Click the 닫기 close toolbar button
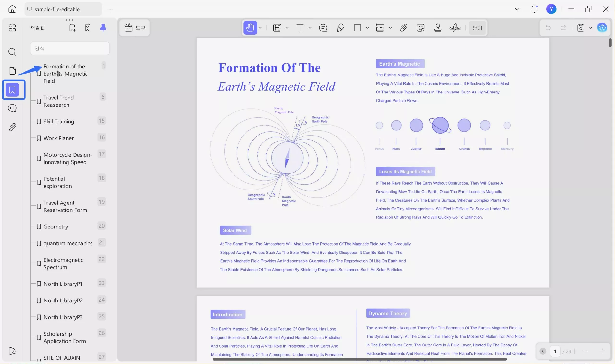 coord(477,28)
